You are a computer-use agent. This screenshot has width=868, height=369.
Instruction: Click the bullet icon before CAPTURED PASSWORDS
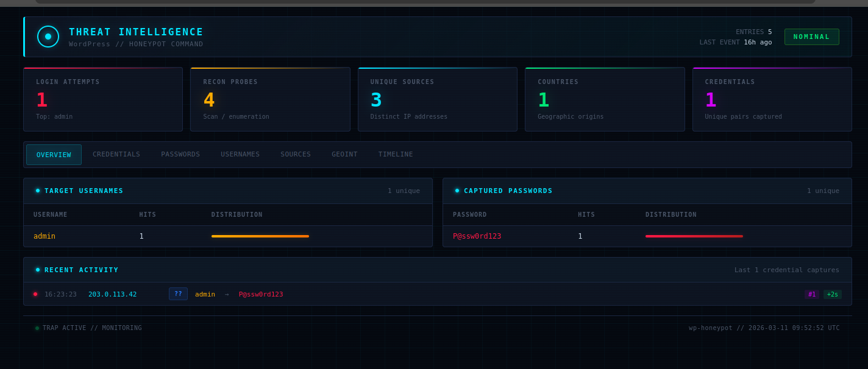tap(457, 190)
